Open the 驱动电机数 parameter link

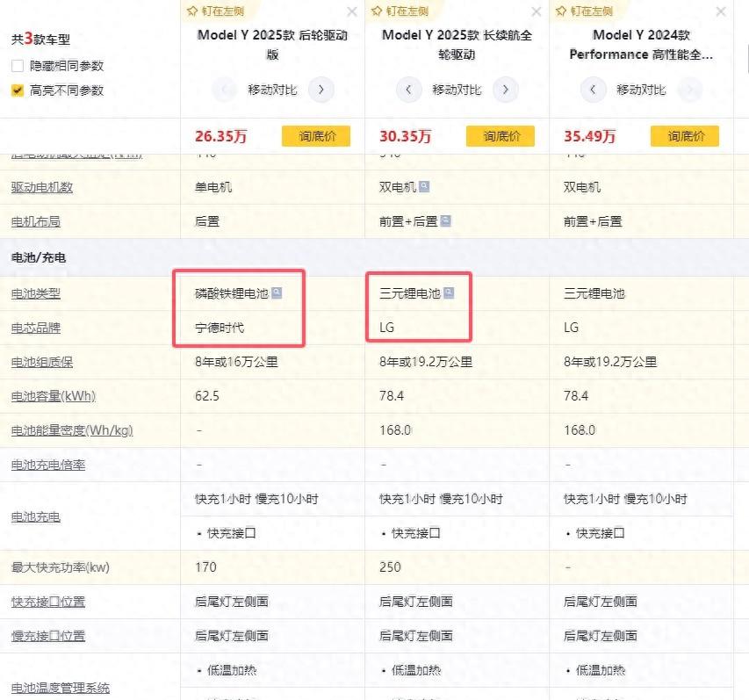point(42,187)
